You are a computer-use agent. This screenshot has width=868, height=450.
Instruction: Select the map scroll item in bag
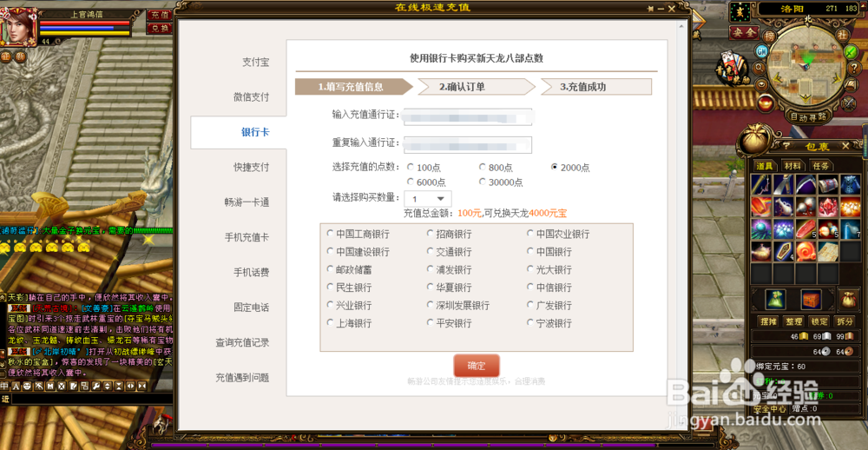click(x=828, y=251)
